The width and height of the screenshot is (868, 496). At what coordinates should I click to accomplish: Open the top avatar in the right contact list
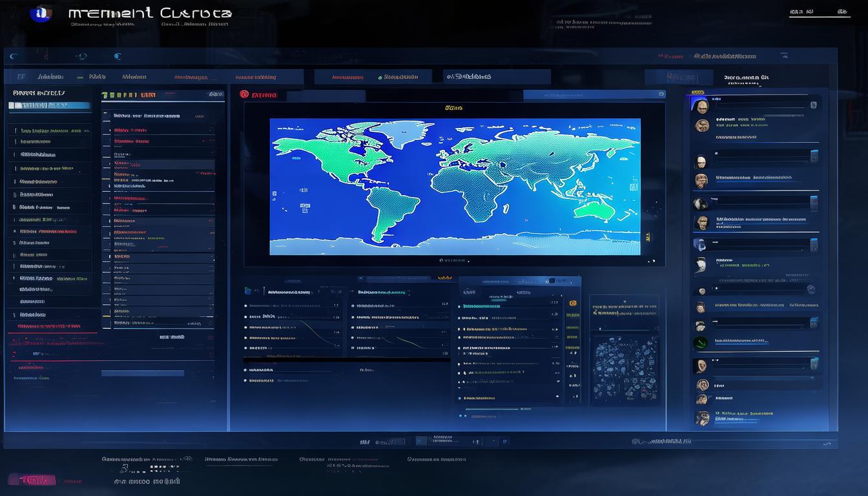coord(700,106)
